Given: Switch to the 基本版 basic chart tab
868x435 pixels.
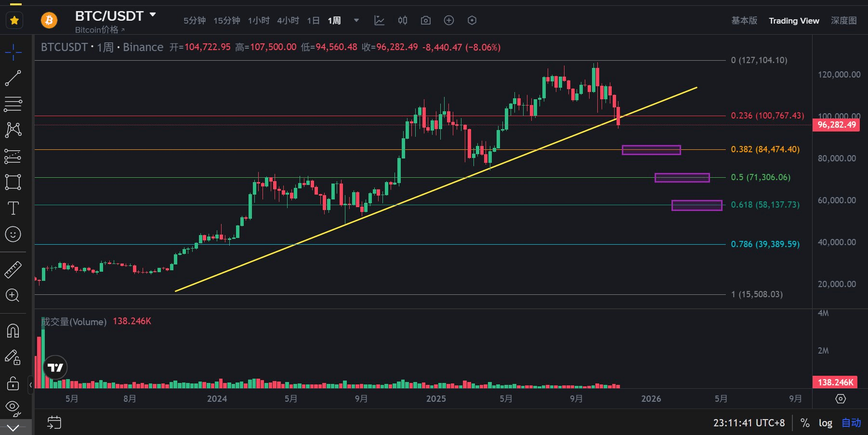Looking at the screenshot, I should [744, 21].
